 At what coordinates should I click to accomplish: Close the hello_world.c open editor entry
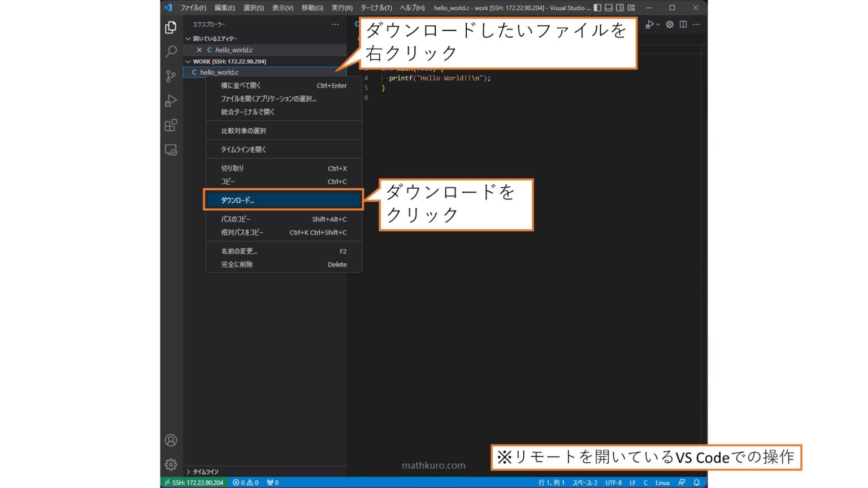[x=199, y=50]
